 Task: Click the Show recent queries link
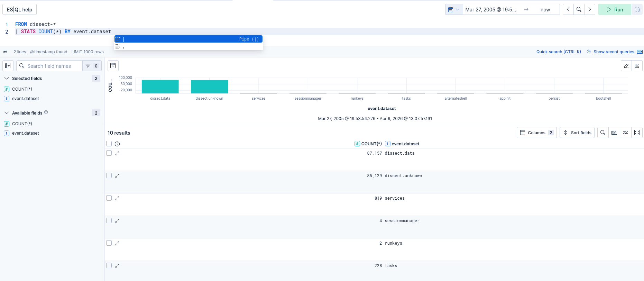[614, 52]
